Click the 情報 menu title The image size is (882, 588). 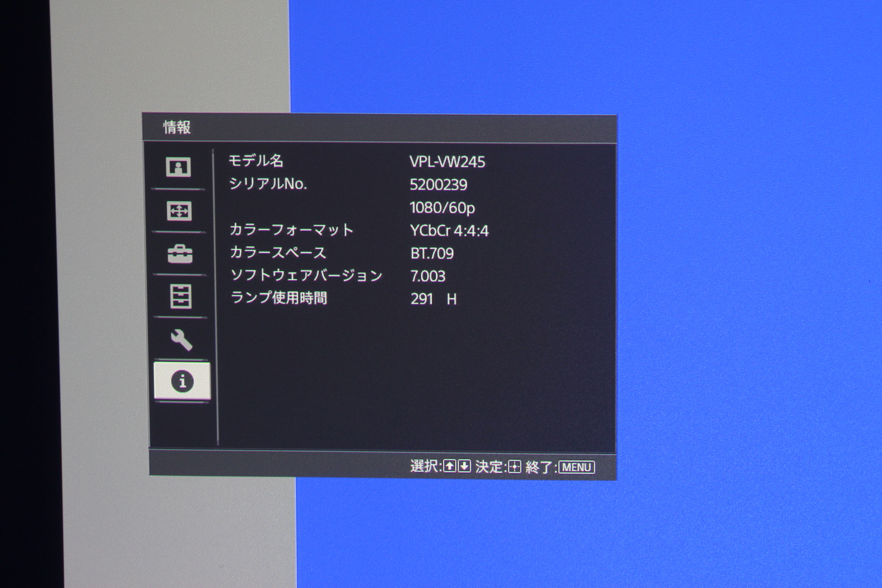pyautogui.click(x=177, y=128)
